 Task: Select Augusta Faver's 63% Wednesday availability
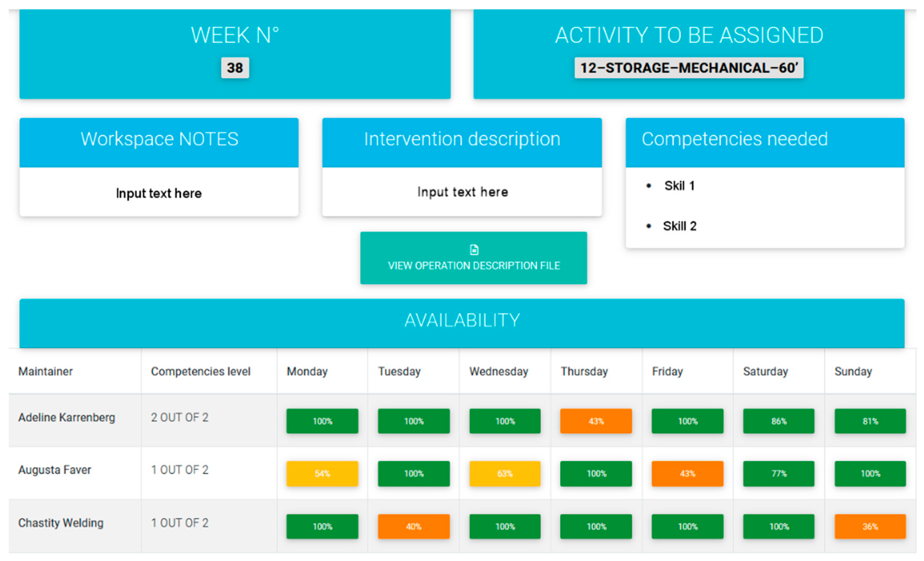pyautogui.click(x=505, y=474)
